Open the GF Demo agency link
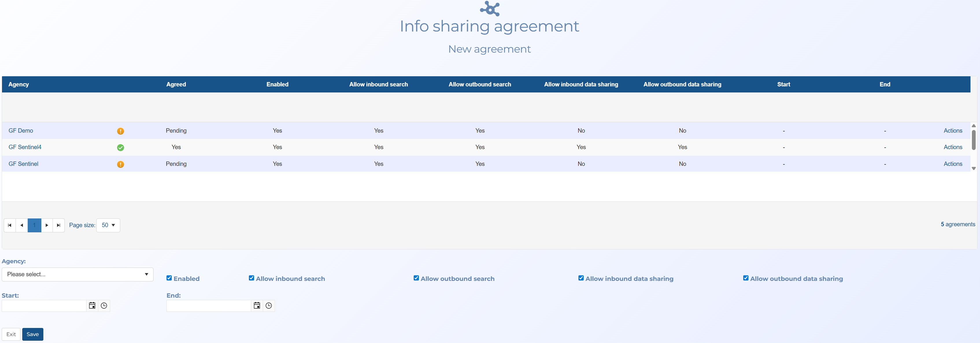 [x=21, y=130]
